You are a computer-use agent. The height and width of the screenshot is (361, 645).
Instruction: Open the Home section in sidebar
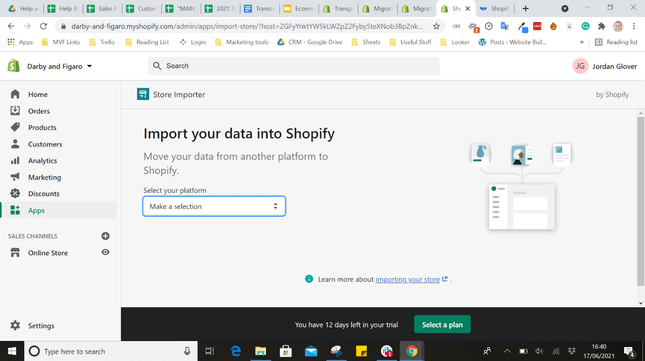pyautogui.click(x=37, y=95)
